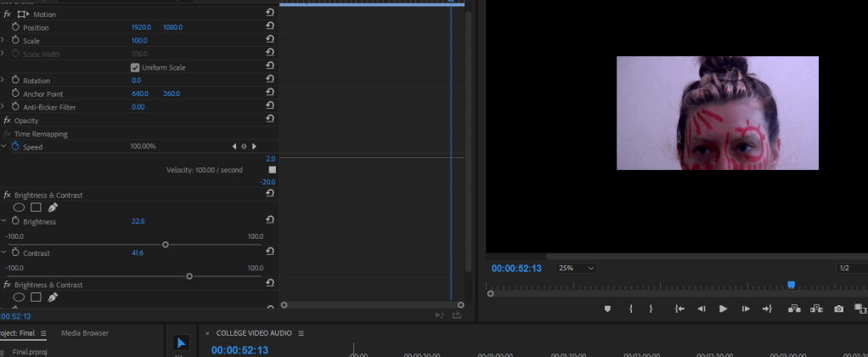Uncheck the Uniform Scale checkbox
868x357 pixels.
(x=135, y=67)
